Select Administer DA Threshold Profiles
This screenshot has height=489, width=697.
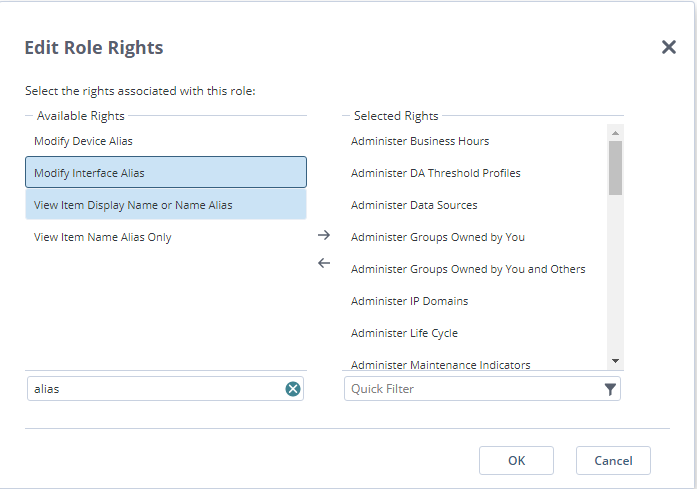click(x=435, y=173)
